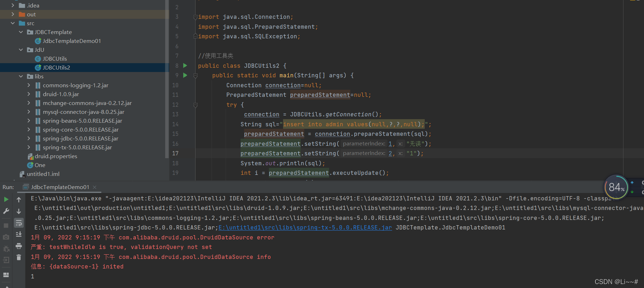
Task: Click the exit icon in Run toolbar
Action: pos(6,260)
